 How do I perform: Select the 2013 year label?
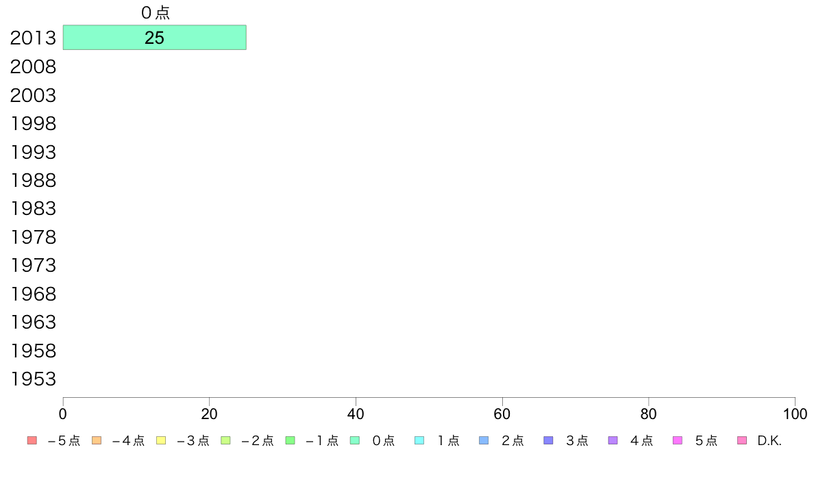tap(33, 38)
